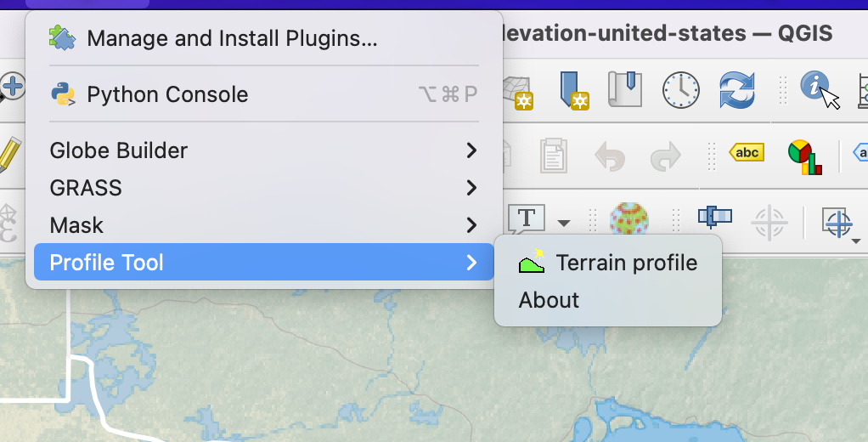868x442 pixels.
Task: Click the Globe Builder globe icon
Action: pos(628,220)
